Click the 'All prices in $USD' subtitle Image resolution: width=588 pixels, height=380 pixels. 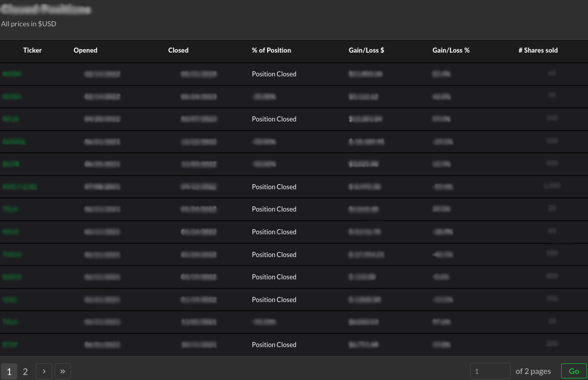tap(29, 24)
